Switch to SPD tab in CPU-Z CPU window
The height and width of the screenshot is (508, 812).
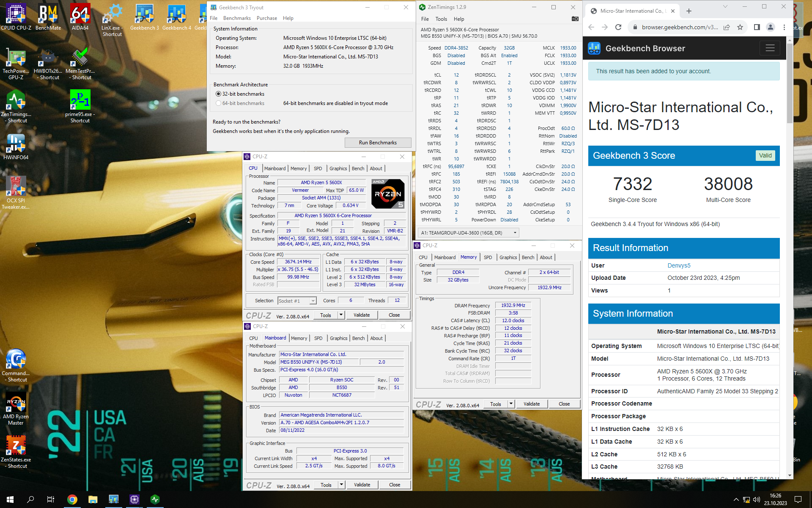pyautogui.click(x=318, y=168)
